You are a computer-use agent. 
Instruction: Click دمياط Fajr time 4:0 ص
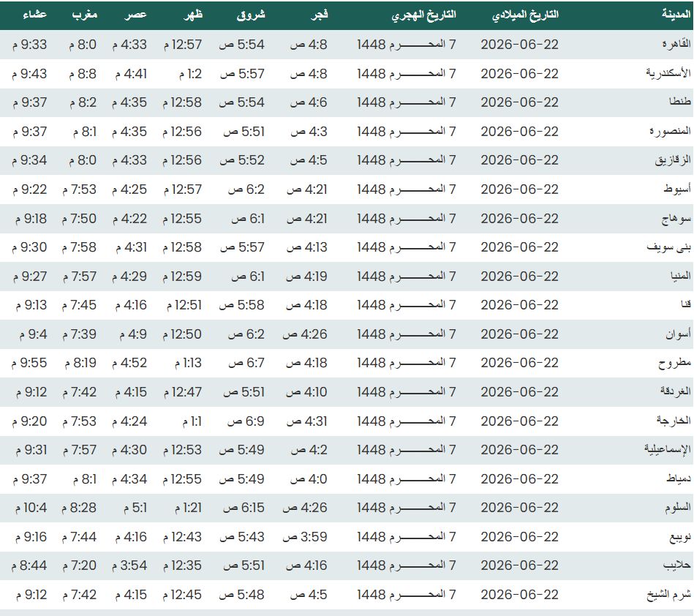tap(309, 479)
